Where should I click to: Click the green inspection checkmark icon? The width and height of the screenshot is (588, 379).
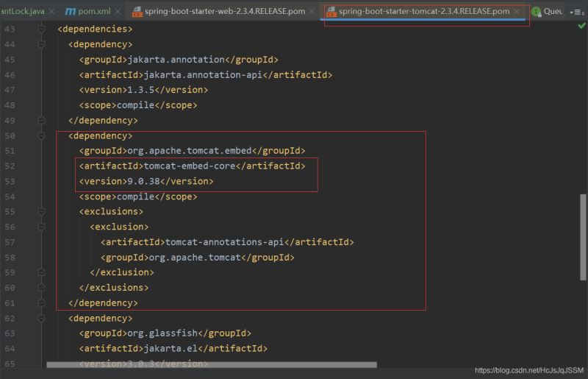click(x=581, y=26)
